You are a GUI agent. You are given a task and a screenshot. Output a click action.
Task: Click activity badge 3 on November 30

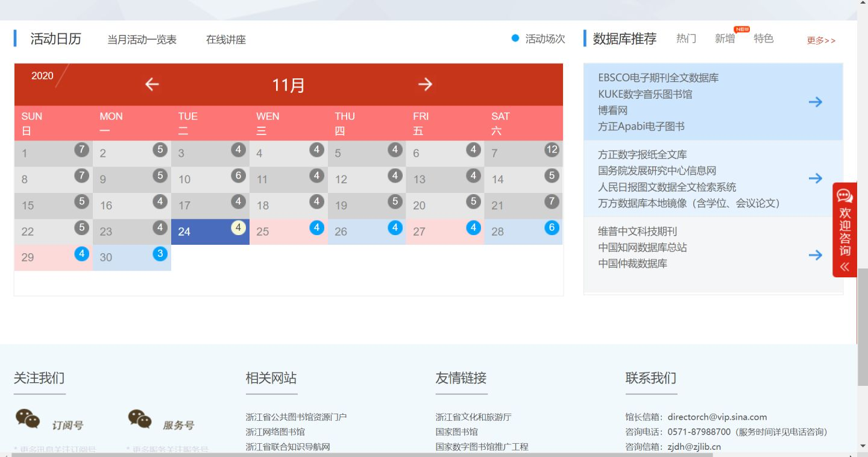tap(160, 253)
